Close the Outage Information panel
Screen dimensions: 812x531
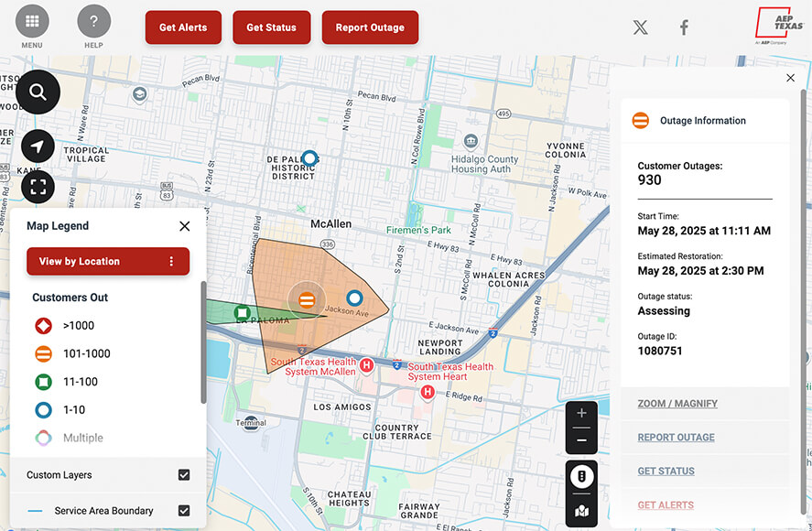(x=791, y=78)
